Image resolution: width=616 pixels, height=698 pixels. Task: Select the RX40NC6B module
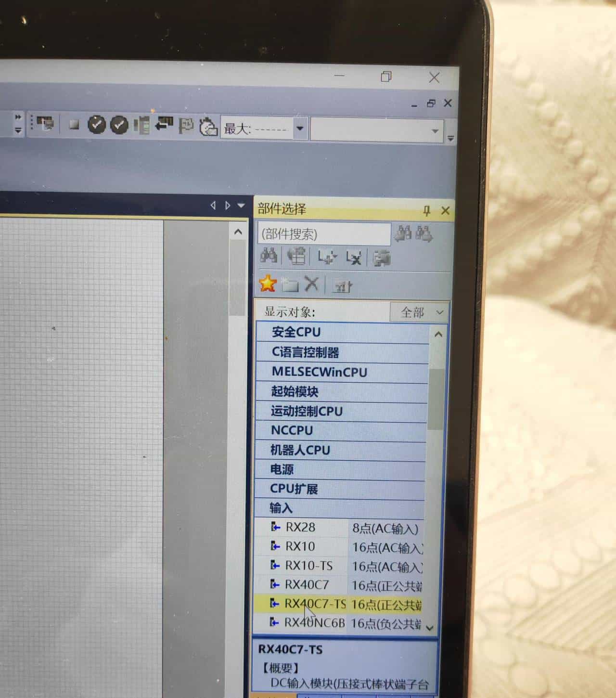coord(314,623)
